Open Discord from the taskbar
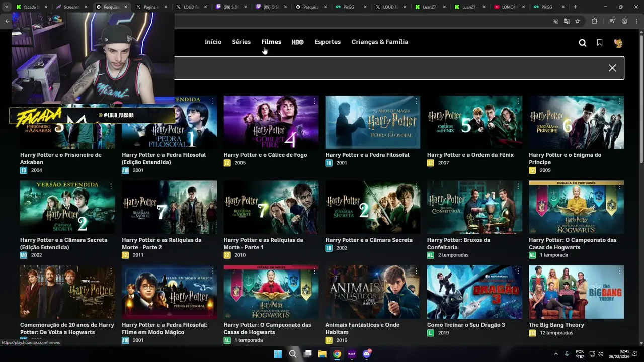The width and height of the screenshot is (644, 362). coord(367,354)
